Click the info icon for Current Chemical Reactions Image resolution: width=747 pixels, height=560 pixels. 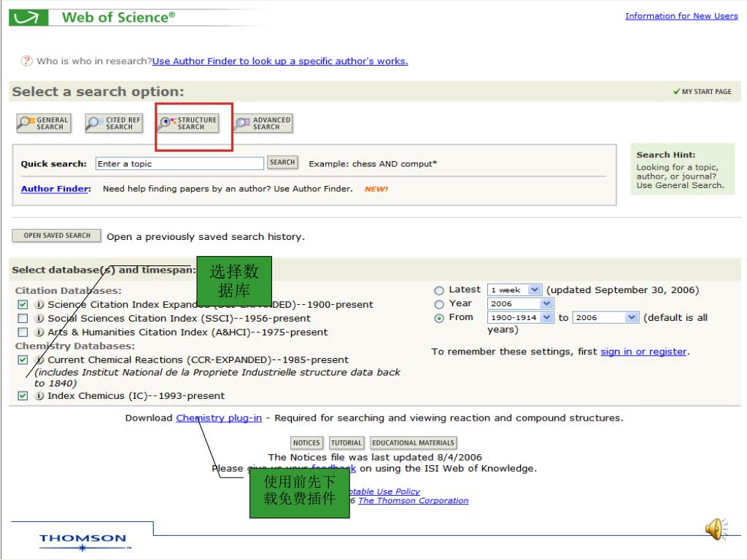coord(39,359)
